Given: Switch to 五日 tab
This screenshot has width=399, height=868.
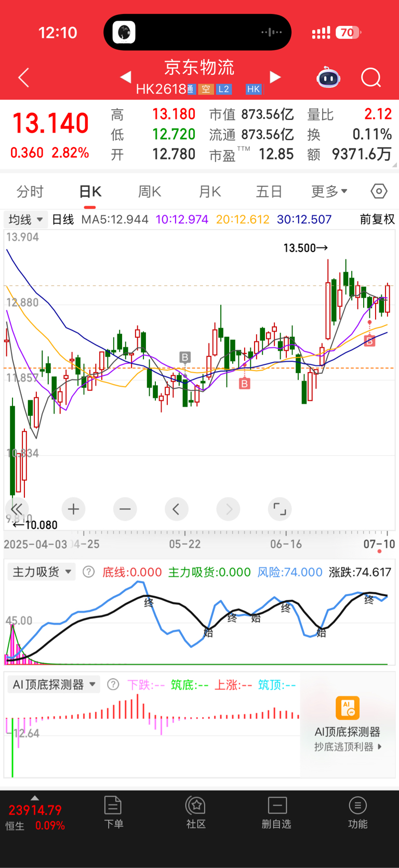Looking at the screenshot, I should (269, 192).
